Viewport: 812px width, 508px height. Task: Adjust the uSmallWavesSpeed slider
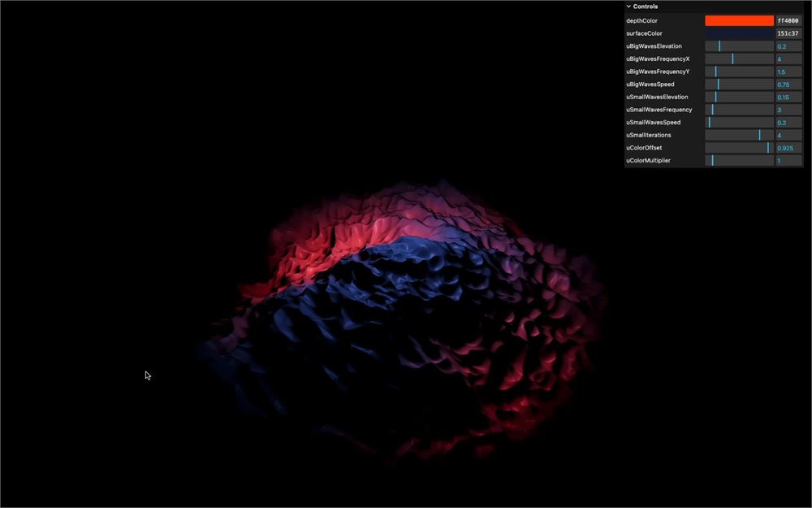click(739, 123)
